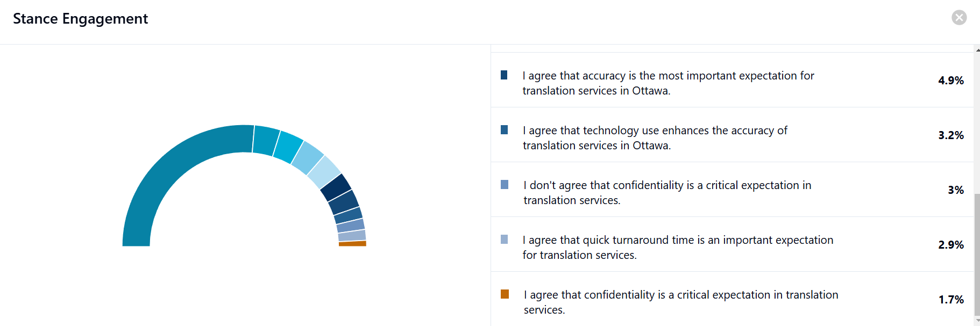
Task: Select the navy blue donut chart segment
Action: [x=336, y=187]
